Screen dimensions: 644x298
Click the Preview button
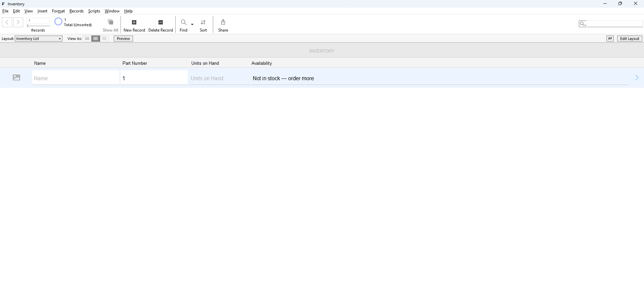tap(123, 39)
